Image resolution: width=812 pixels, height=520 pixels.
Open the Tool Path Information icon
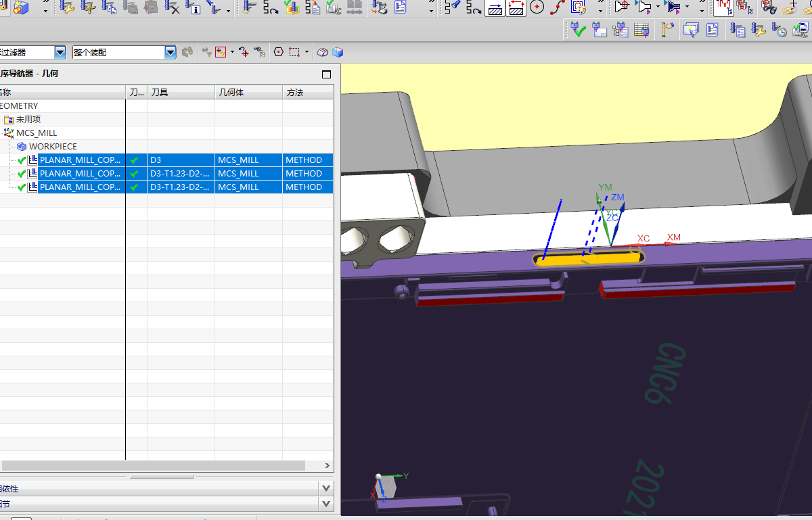point(194,7)
